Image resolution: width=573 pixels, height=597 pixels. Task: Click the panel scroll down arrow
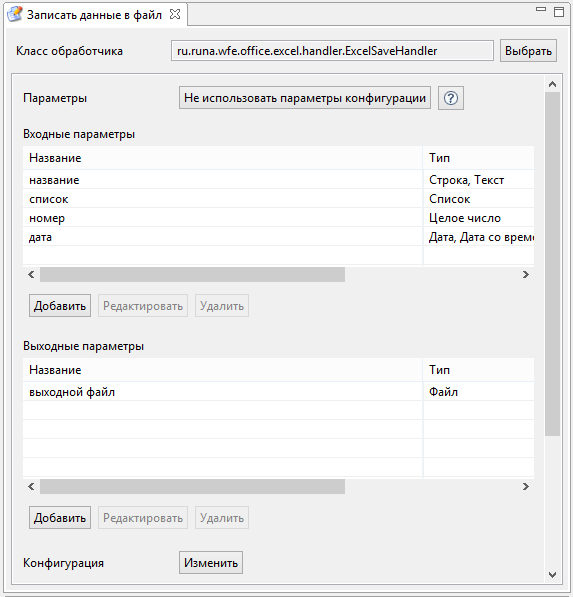click(x=552, y=575)
